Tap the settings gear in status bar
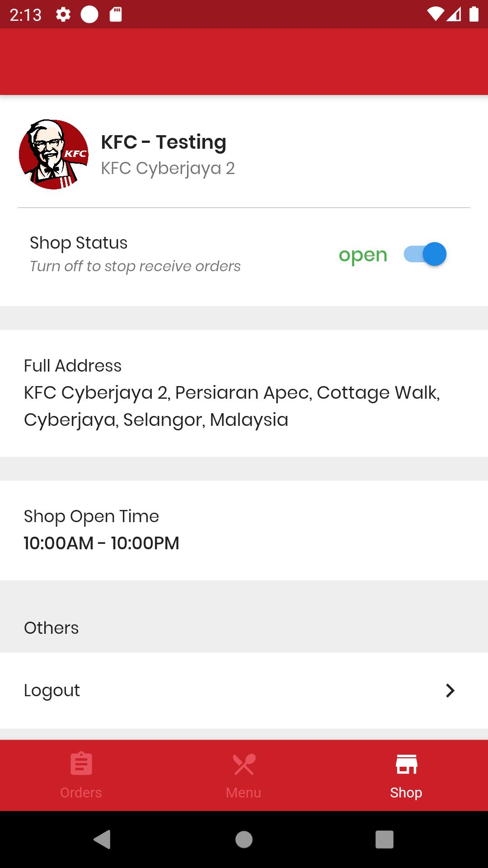 coord(63,15)
